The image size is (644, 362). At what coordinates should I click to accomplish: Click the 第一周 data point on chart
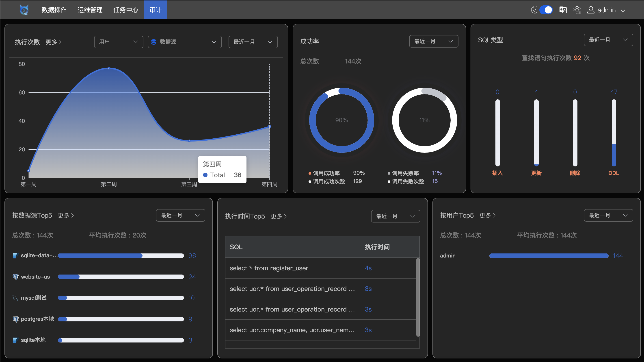point(28,171)
